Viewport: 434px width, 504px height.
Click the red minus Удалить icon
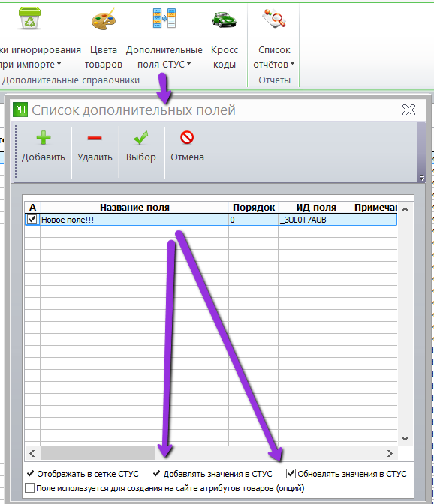coord(95,139)
